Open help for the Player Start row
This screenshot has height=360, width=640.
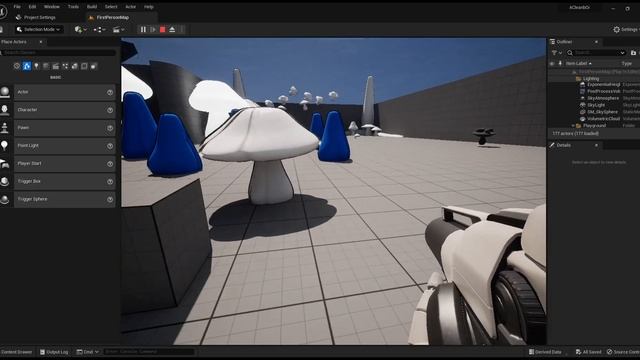[110, 164]
